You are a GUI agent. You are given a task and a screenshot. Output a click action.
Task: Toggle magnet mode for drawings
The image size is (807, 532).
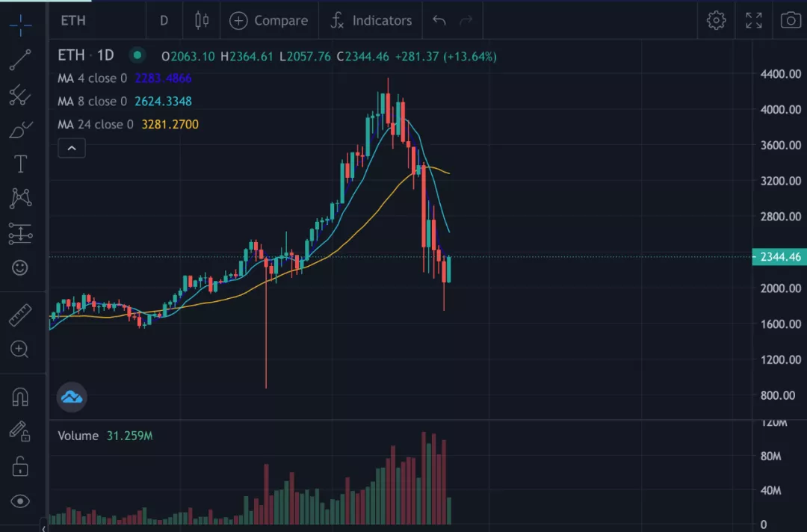pyautogui.click(x=20, y=397)
